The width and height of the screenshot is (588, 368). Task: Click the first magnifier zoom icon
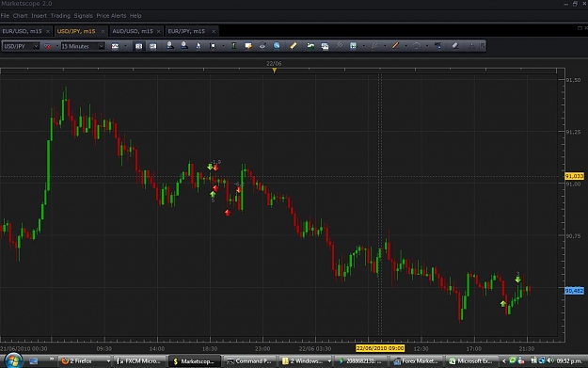tap(170, 46)
